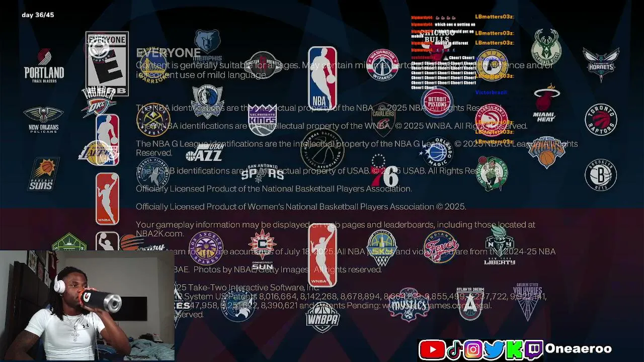This screenshot has width=644, height=362.
Task: Click the large NBA logo beside the Wizards logo
Action: pos(323,78)
